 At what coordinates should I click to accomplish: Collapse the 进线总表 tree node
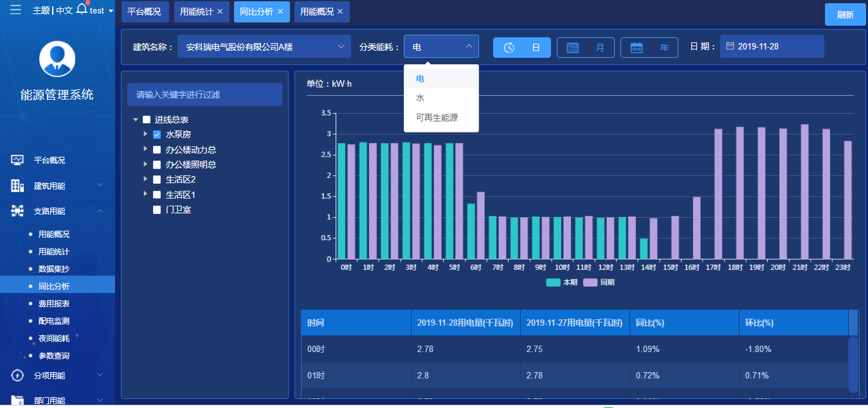tap(136, 120)
